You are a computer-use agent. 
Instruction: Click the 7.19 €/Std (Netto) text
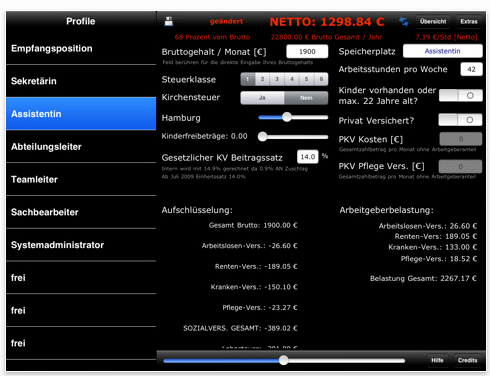coord(446,37)
